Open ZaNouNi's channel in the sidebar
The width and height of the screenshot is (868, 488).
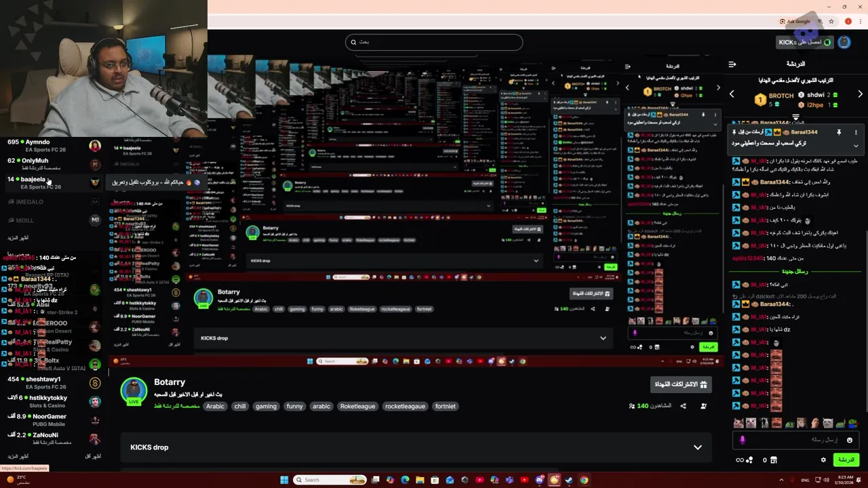click(x=54, y=439)
